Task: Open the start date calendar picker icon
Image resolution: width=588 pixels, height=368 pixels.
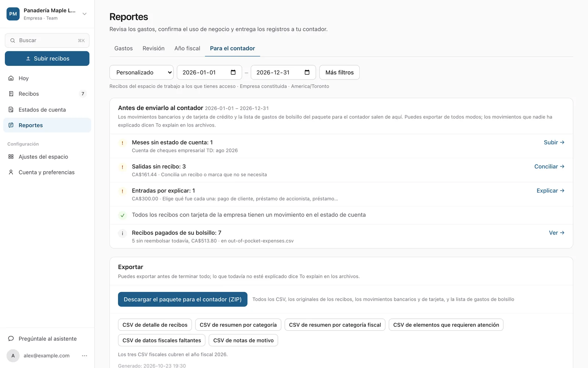Action: tap(233, 72)
